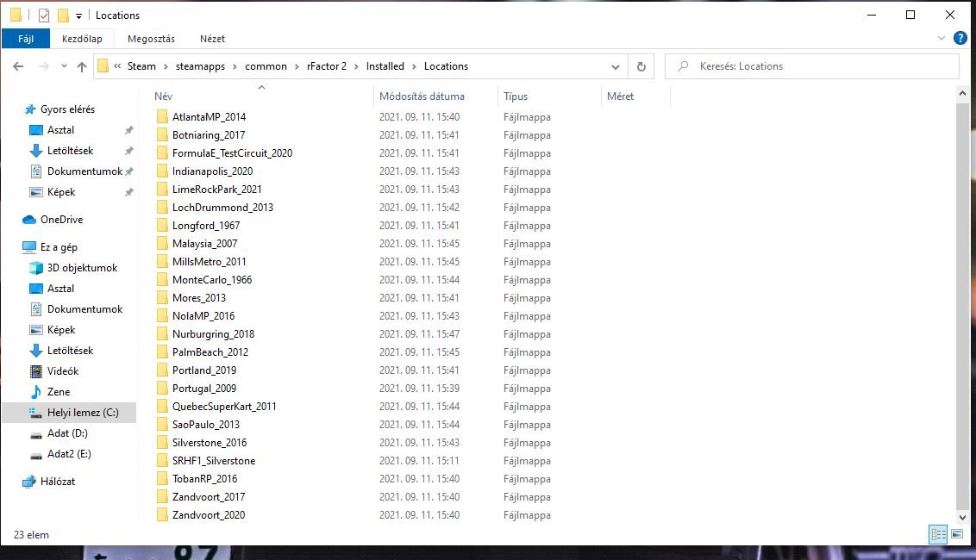The height and width of the screenshot is (560, 976).
Task: Select the Nurburgring_2018 folder
Action: click(x=213, y=334)
